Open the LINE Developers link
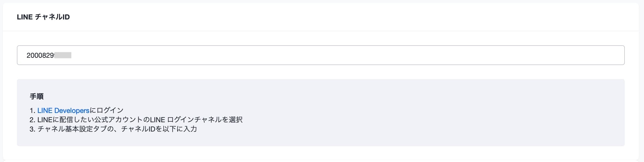Viewport: 644px width, 162px height. tap(63, 110)
